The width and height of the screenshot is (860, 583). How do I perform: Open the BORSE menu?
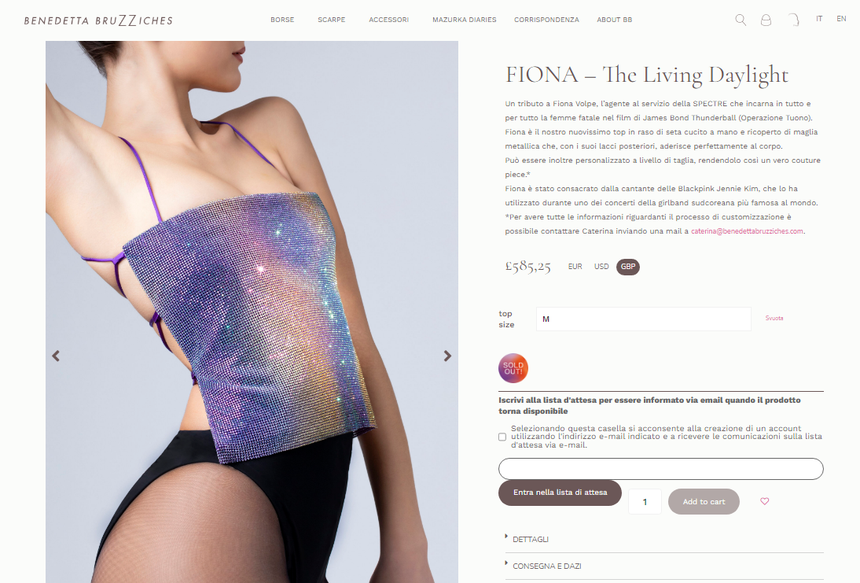tap(282, 20)
